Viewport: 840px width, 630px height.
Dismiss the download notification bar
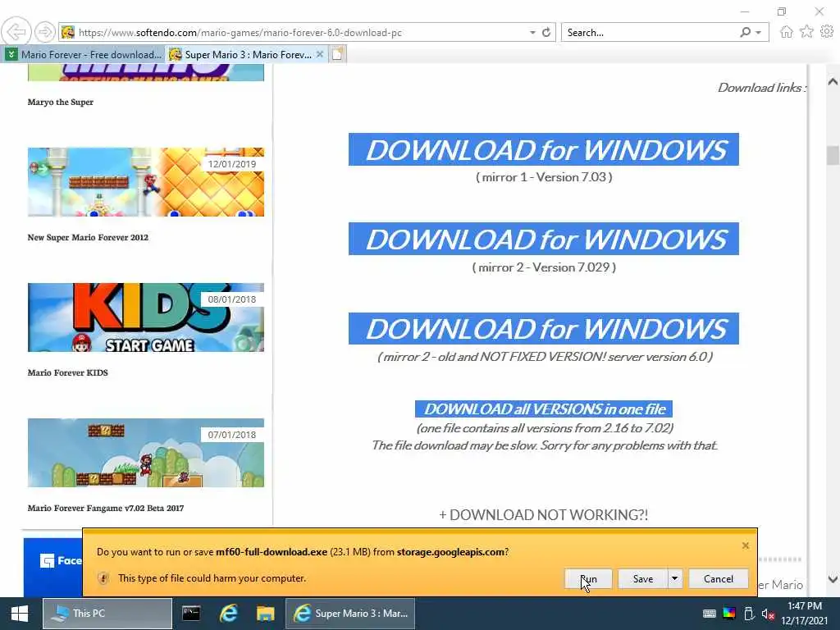pos(745,546)
